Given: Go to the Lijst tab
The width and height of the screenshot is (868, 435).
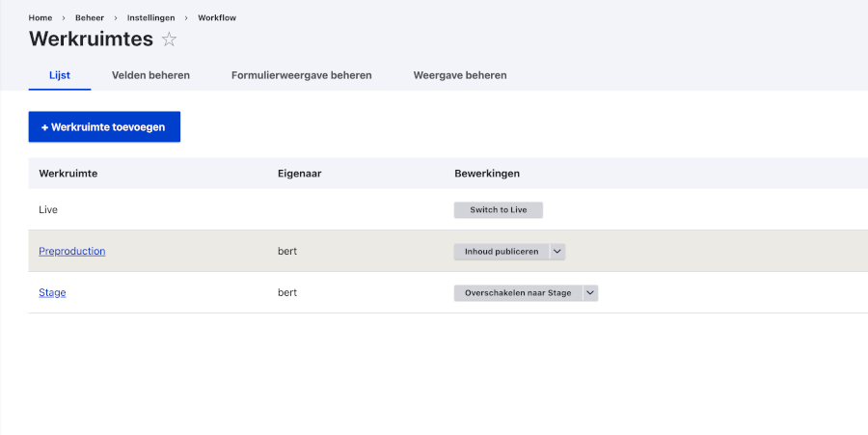Looking at the screenshot, I should [x=60, y=75].
